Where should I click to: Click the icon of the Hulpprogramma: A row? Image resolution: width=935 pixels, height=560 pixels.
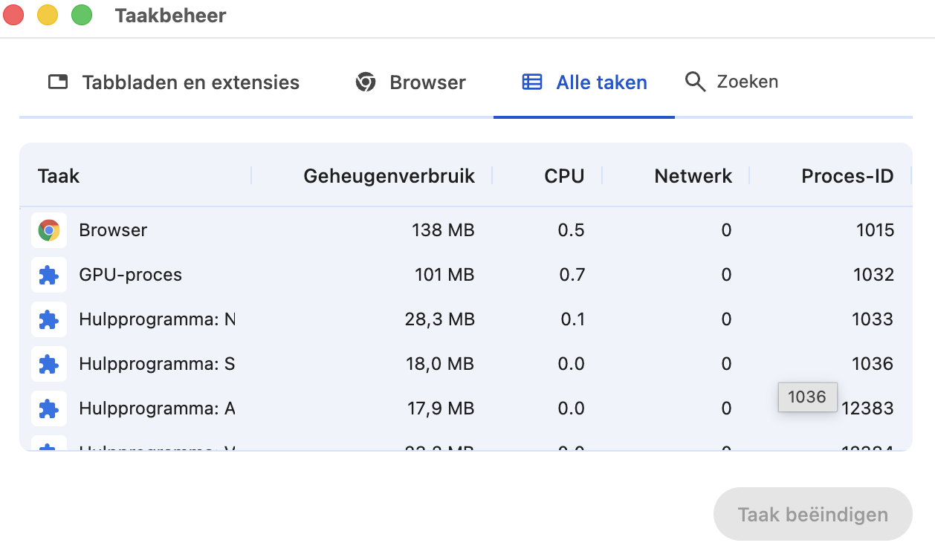click(x=48, y=408)
